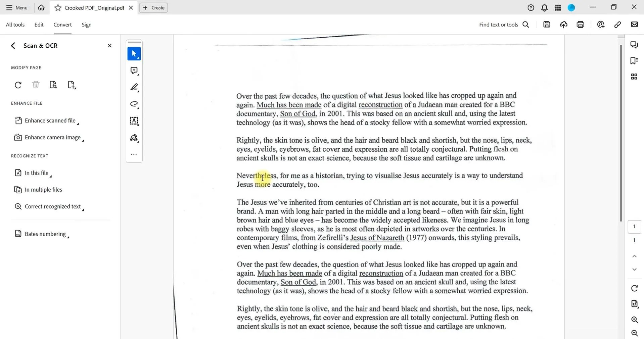Select the highlighter tool
This screenshot has height=339, width=644.
(x=134, y=87)
